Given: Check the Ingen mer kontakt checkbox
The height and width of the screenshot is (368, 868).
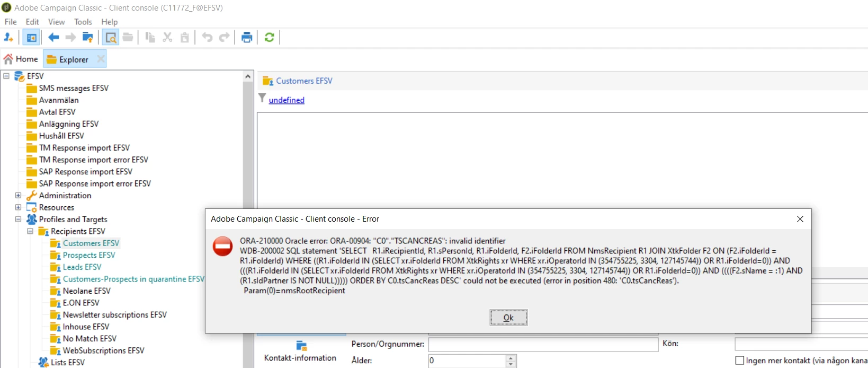Looking at the screenshot, I should [740, 361].
